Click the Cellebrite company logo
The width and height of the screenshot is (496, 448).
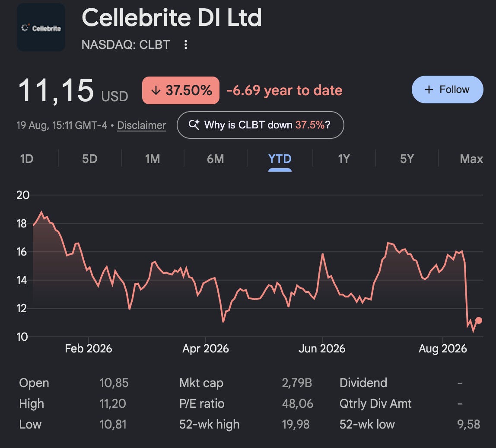pyautogui.click(x=41, y=28)
